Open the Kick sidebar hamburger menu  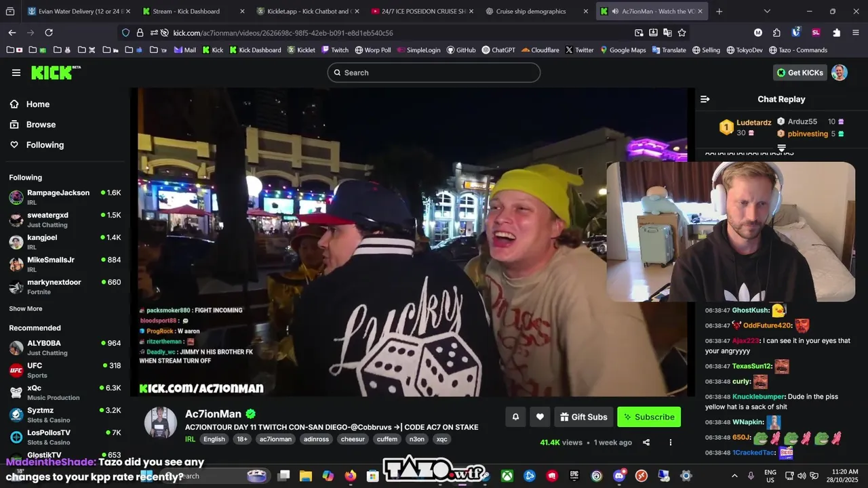point(16,73)
